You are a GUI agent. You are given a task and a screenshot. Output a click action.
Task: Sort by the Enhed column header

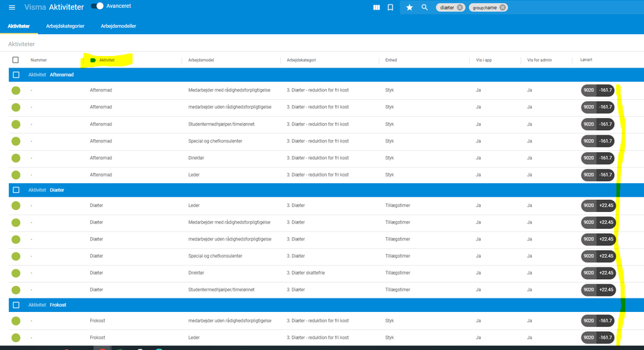[391, 60]
